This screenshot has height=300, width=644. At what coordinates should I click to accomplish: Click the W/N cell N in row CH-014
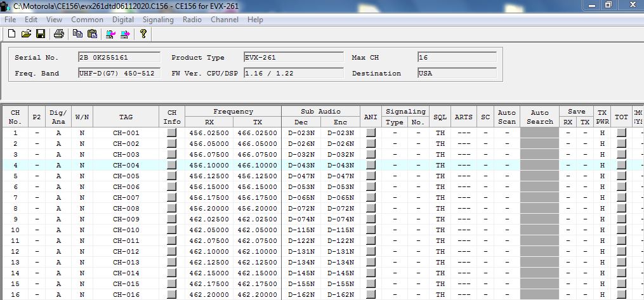coord(82,273)
